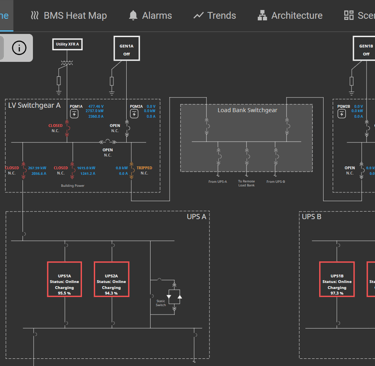This screenshot has width=375, height=366.
Task: Open the Alarms tab
Action: pyautogui.click(x=150, y=15)
